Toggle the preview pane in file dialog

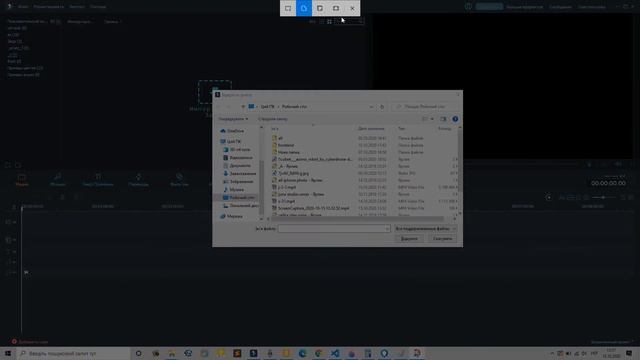(x=443, y=119)
